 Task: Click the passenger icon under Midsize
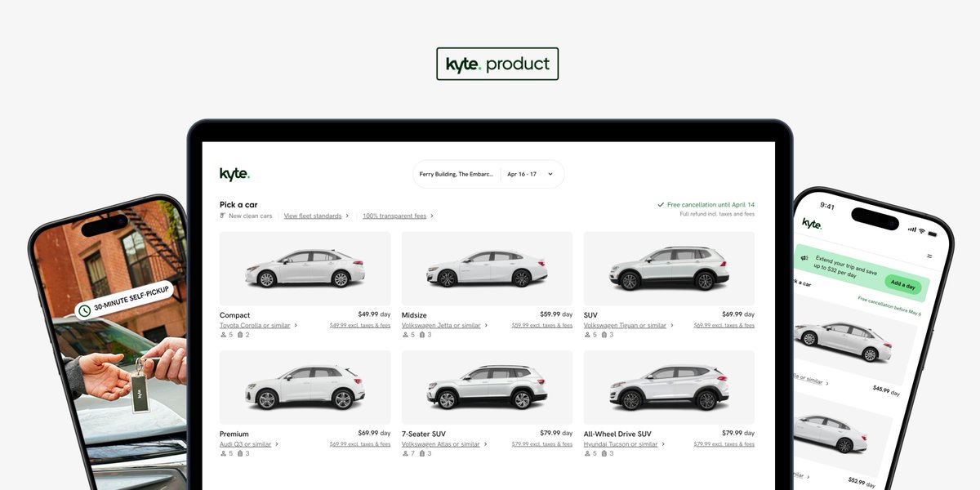405,335
